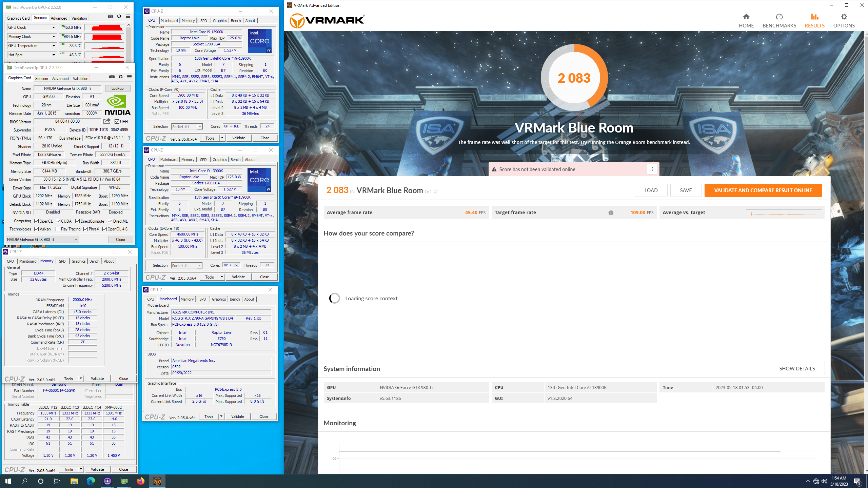
Task: Open the Memory Clock sensor dropdown
Action: [x=53, y=37]
